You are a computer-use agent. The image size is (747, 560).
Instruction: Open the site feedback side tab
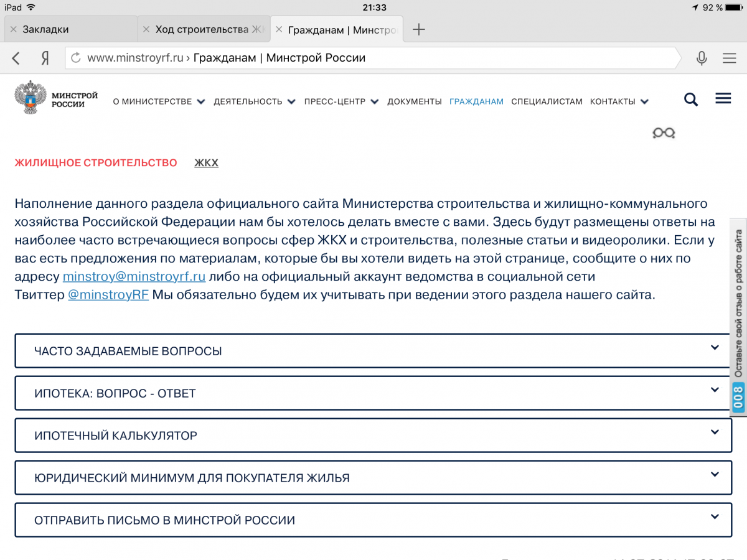(738, 317)
